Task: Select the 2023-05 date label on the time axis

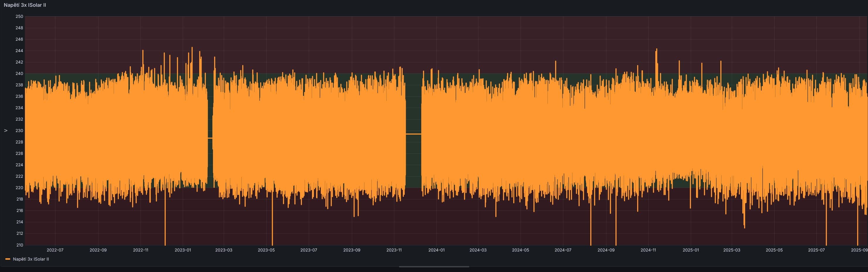Action: (266, 250)
